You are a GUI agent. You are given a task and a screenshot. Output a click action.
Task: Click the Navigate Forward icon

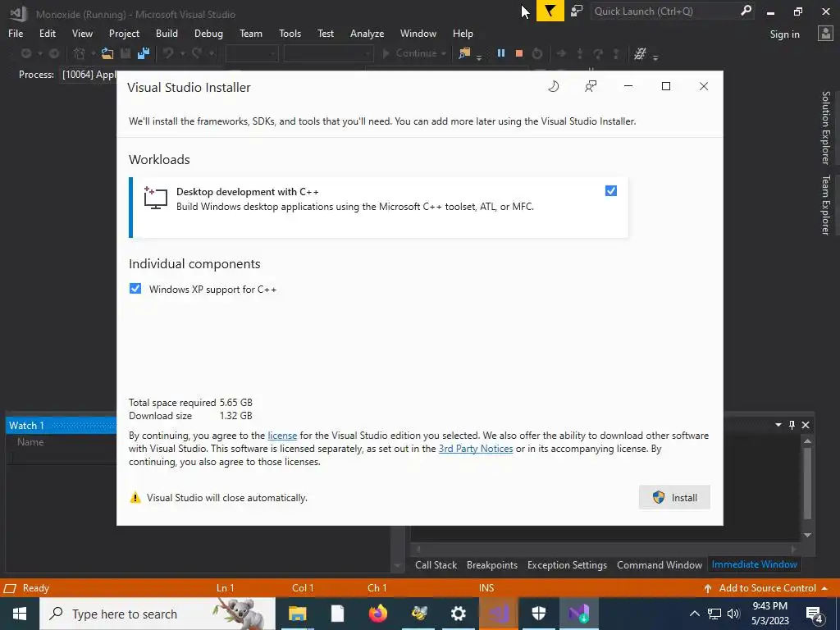point(53,53)
